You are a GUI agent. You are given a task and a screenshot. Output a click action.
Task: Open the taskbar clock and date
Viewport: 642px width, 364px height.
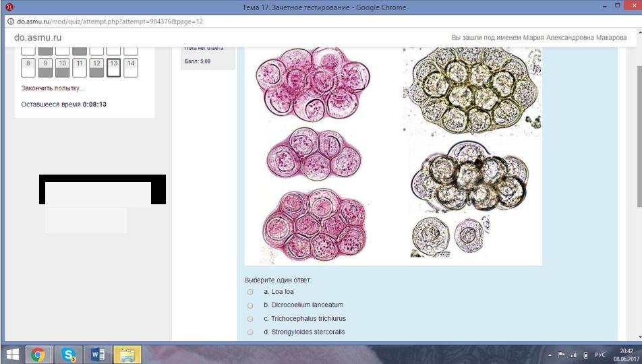pos(626,355)
